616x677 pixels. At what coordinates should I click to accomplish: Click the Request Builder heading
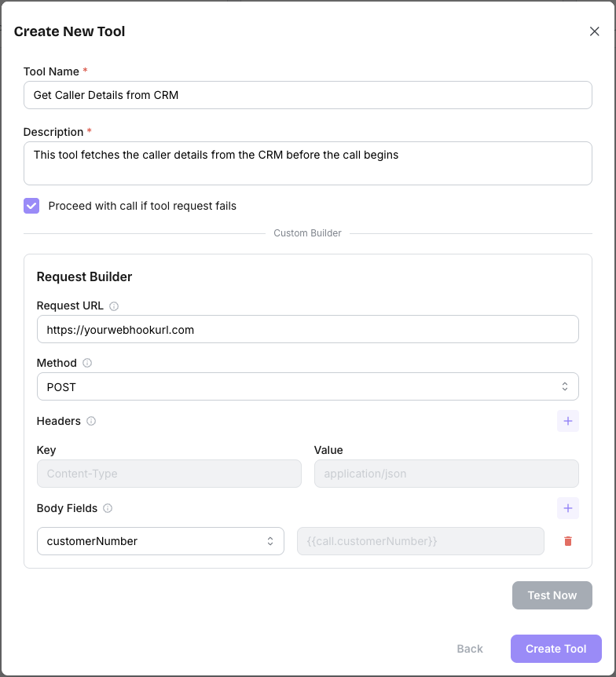coord(84,276)
